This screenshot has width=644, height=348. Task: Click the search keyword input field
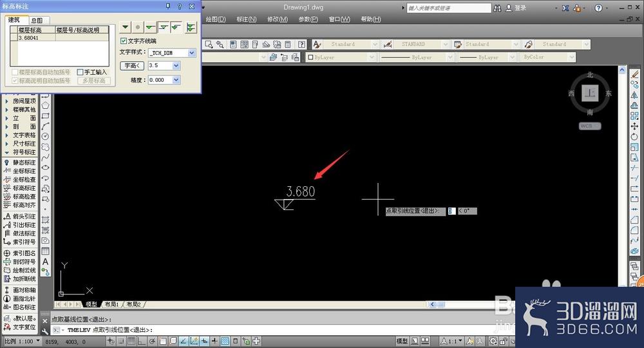click(448, 8)
